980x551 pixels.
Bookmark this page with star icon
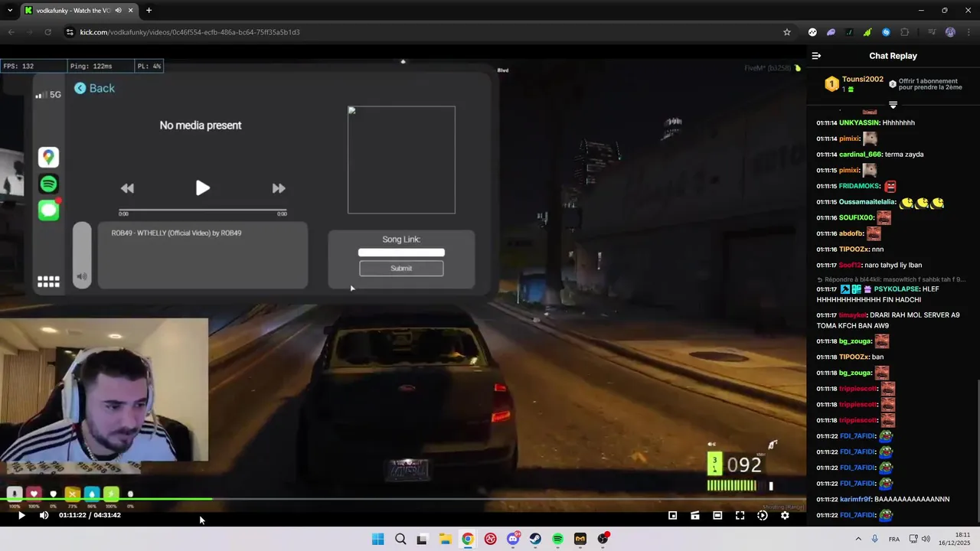(x=786, y=32)
